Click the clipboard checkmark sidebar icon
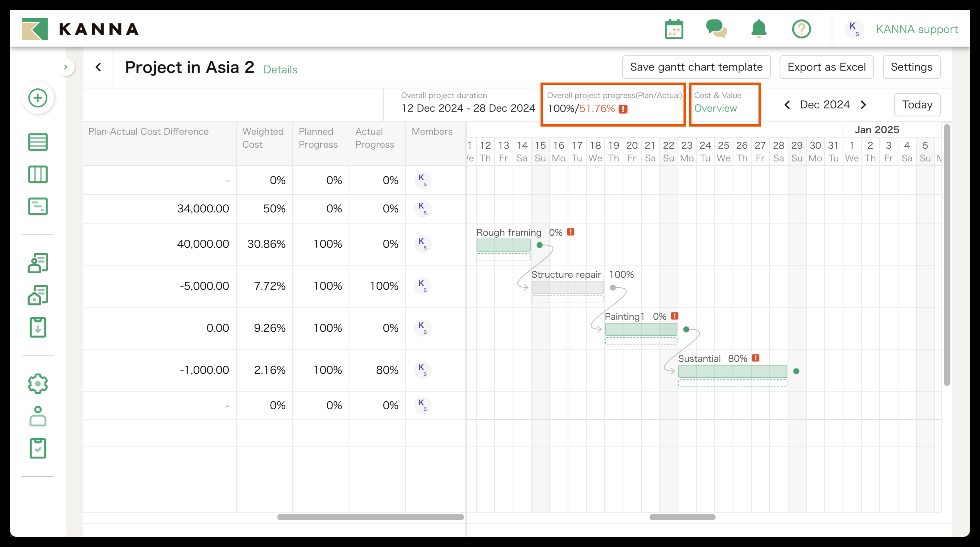 [x=38, y=448]
